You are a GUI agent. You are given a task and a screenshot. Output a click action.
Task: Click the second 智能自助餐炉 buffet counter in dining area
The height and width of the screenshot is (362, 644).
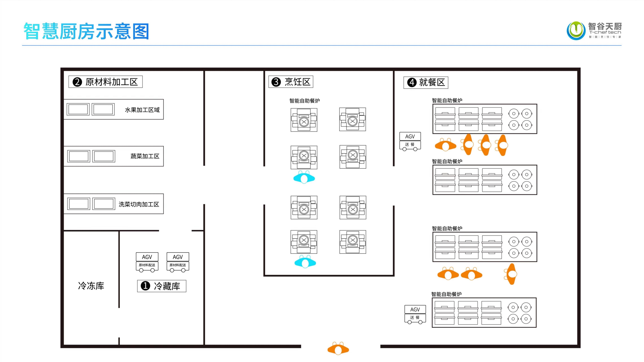[x=484, y=180]
